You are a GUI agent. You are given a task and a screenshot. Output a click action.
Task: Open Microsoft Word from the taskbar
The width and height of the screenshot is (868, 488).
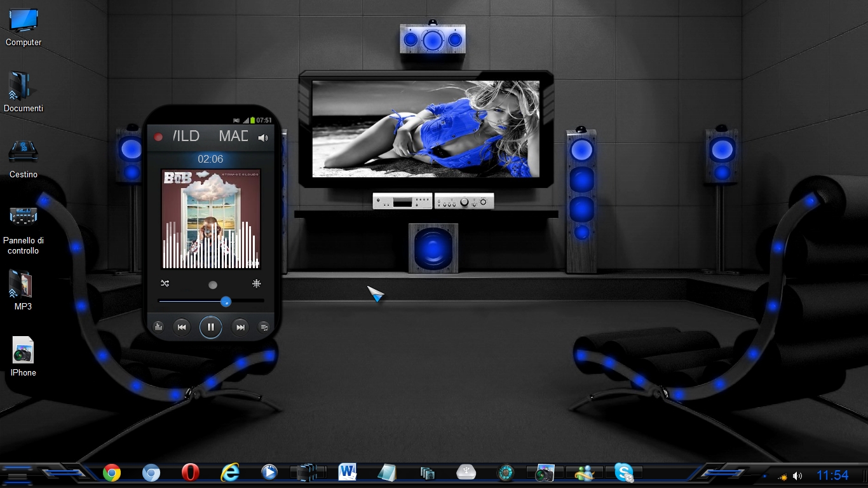click(347, 472)
